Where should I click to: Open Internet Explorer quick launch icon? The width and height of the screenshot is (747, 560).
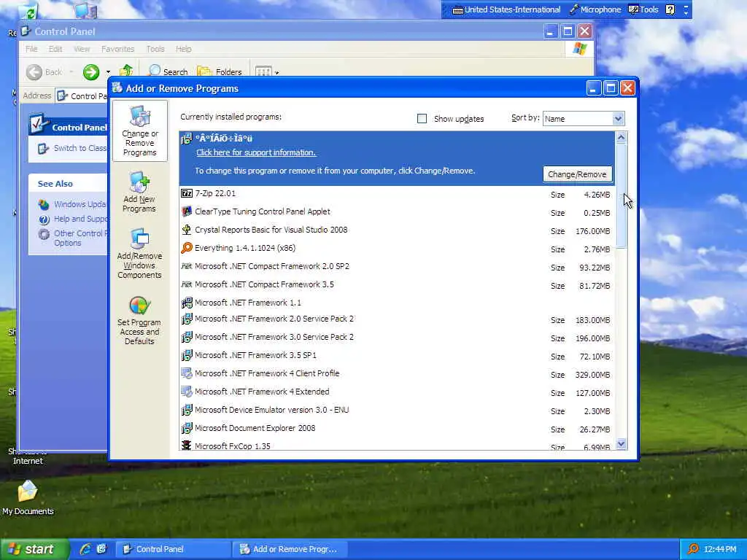pyautogui.click(x=85, y=549)
